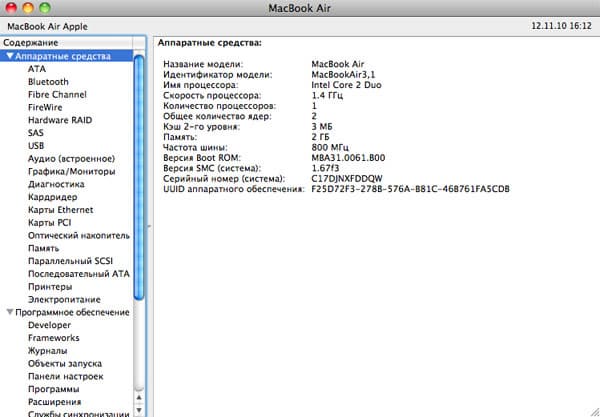This screenshot has height=417, width=600.
Task: Select Графика/Мониторы in the sidebar
Action: point(72,171)
